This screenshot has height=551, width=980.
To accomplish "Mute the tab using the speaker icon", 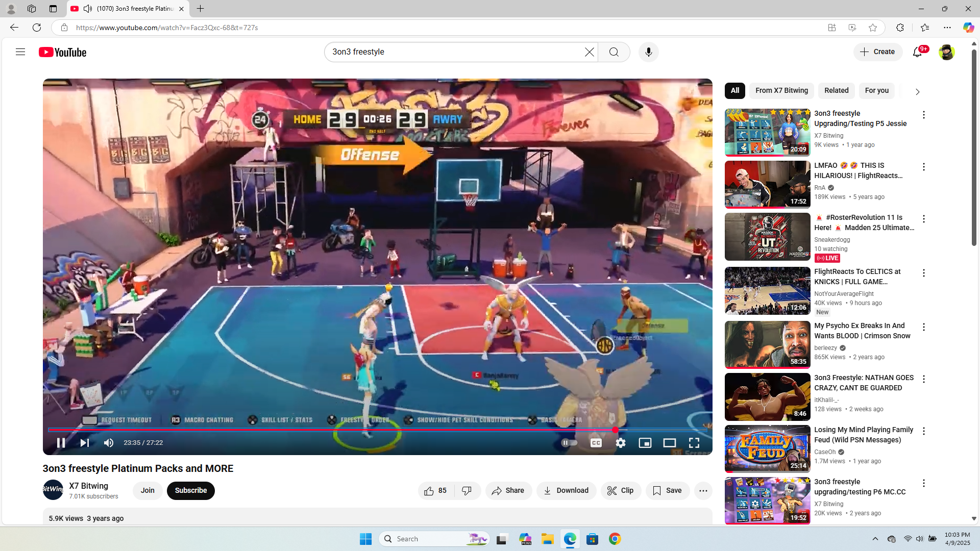I will [x=88, y=9].
